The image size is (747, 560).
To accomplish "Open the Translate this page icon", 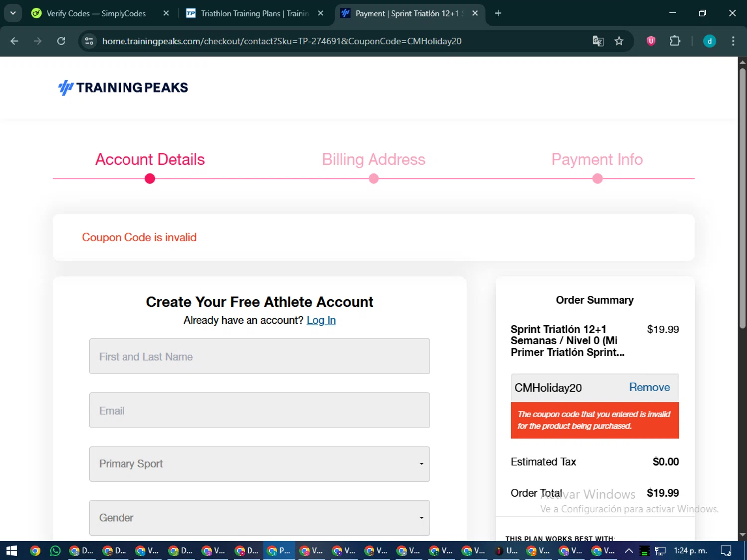I will (x=598, y=41).
